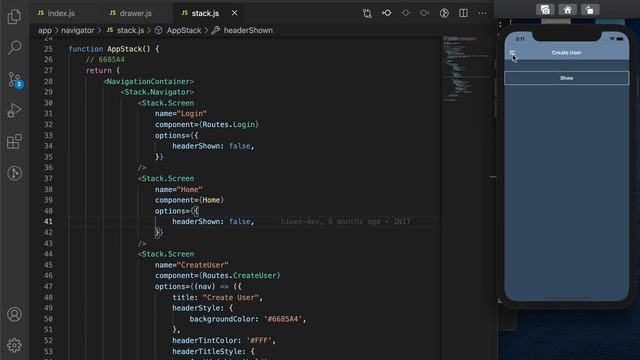
Task: Click line number 25 in the gutter
Action: pos(48,49)
